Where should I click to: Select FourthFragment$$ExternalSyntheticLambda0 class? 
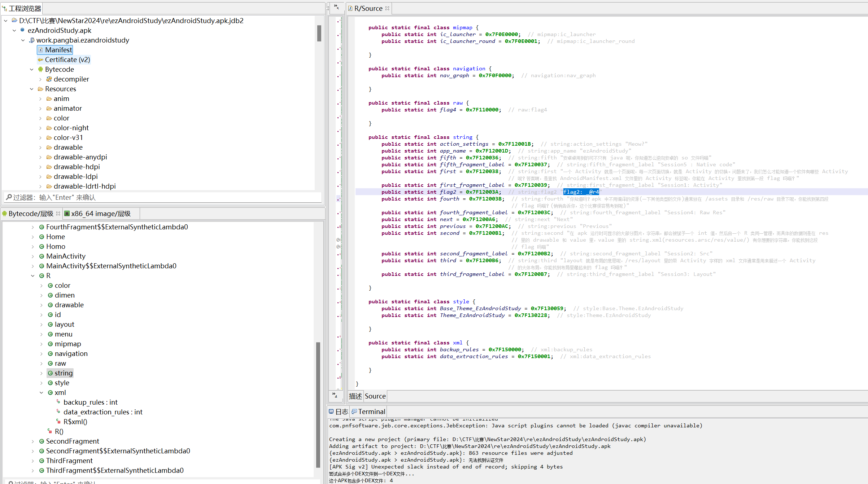point(117,227)
